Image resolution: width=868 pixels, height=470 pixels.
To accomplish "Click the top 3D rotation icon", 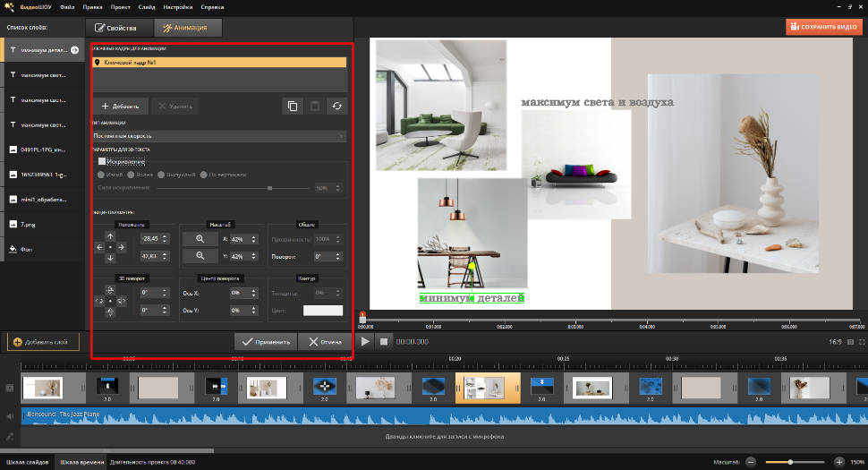I will tap(110, 290).
